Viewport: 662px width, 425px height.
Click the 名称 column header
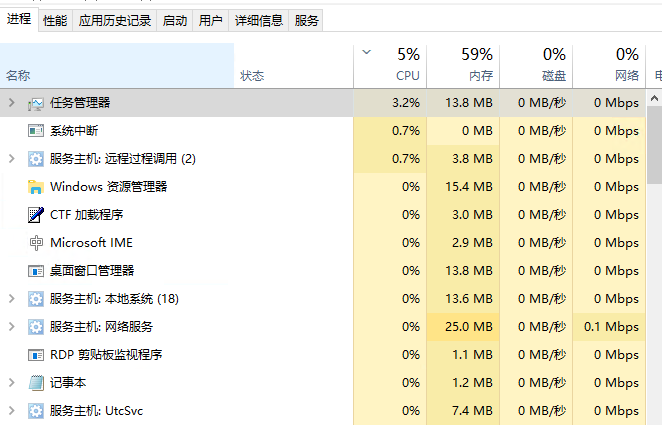click(x=18, y=75)
